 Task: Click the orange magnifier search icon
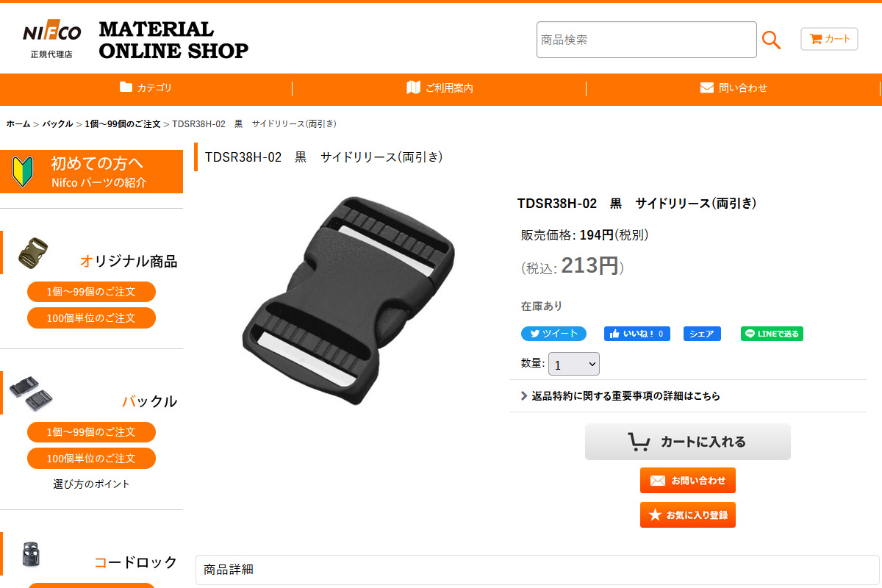pos(771,40)
